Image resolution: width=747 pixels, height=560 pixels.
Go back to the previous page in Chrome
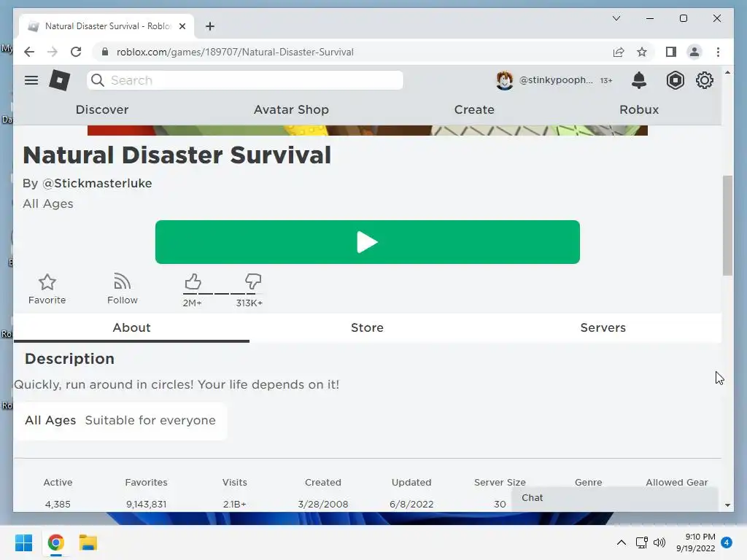click(29, 52)
